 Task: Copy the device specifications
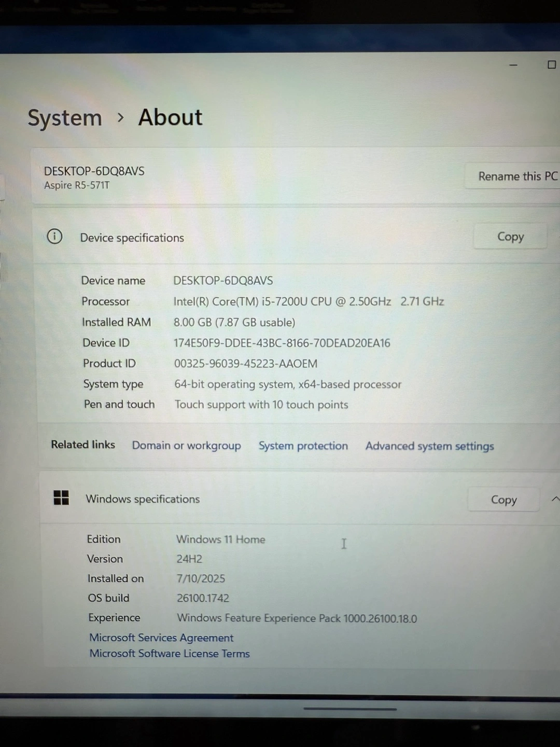[x=510, y=237]
